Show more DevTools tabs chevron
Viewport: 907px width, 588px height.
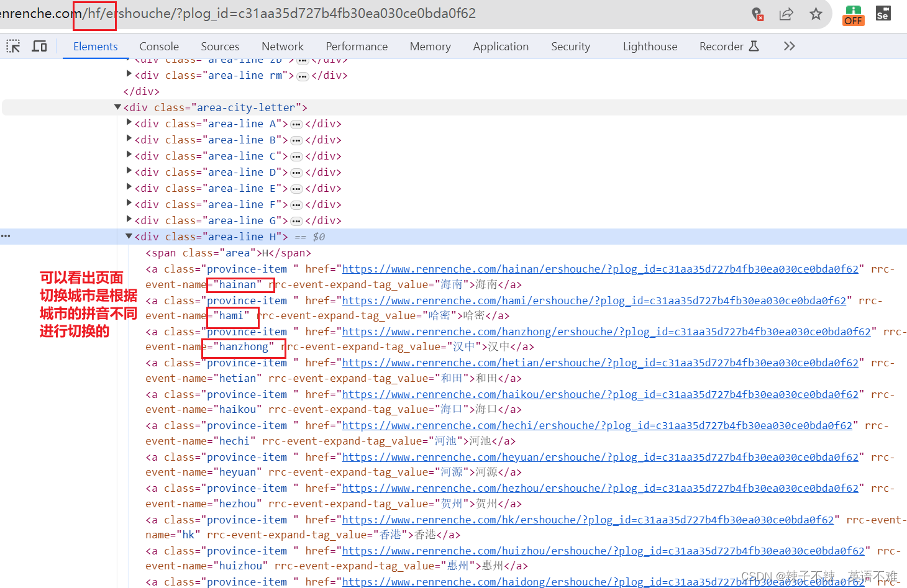(x=789, y=46)
